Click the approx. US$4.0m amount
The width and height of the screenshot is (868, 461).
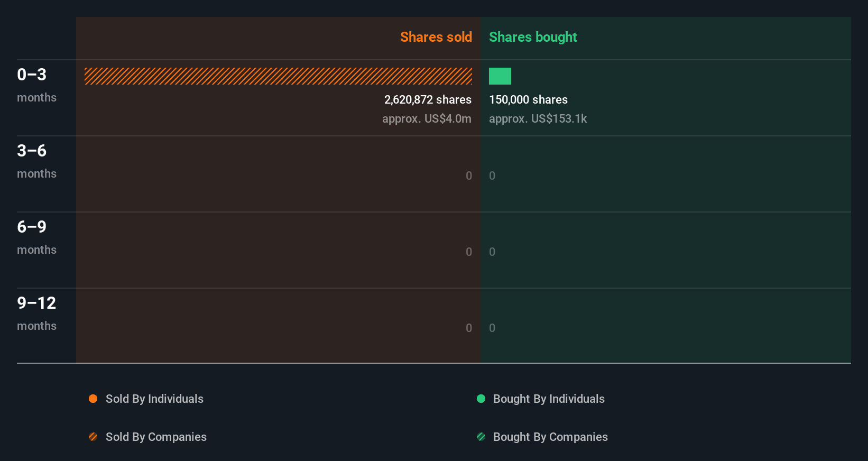tap(427, 118)
